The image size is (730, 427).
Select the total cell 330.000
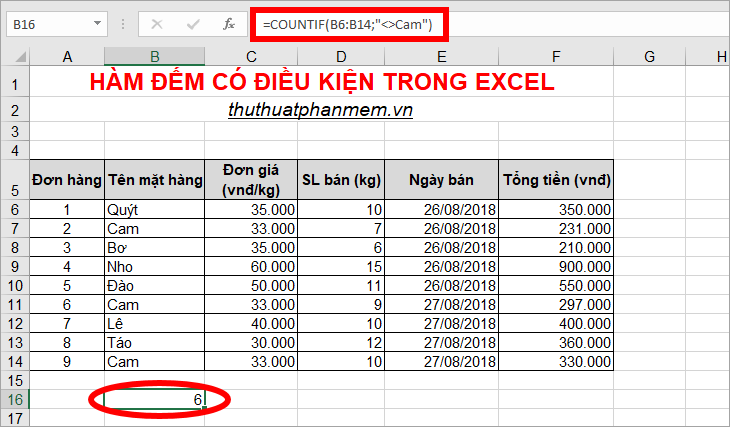(x=556, y=361)
